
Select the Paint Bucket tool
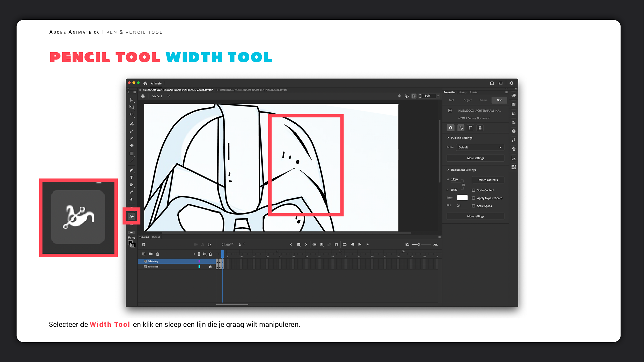coord(131,185)
